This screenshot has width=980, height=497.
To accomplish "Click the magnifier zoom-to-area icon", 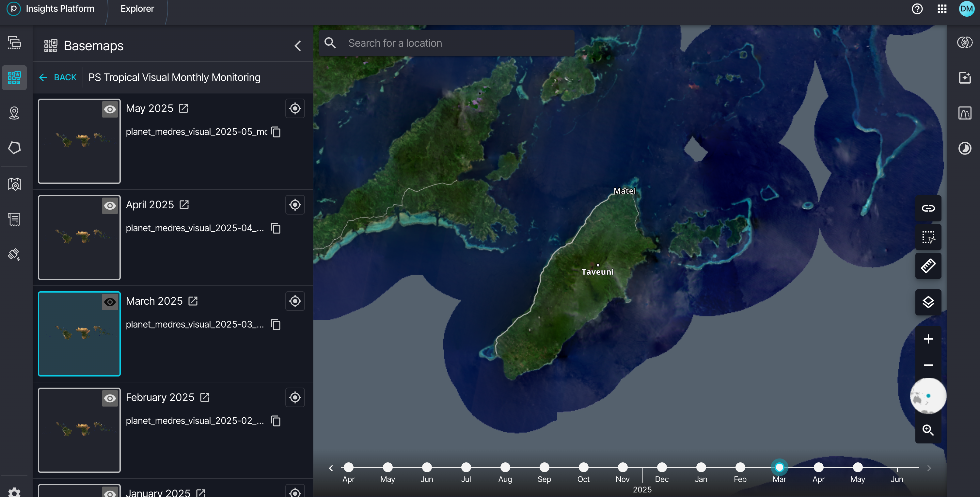I will tap(928, 430).
